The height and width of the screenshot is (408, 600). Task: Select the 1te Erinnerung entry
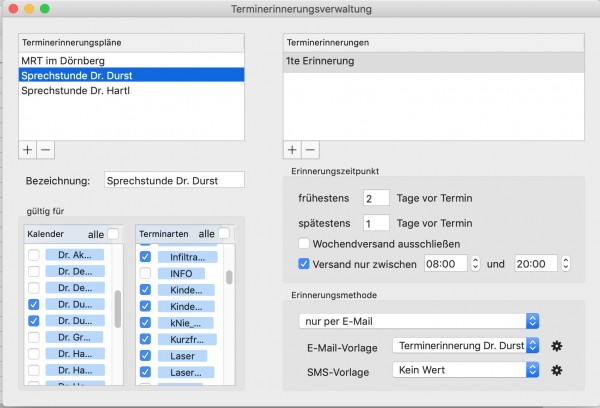(x=434, y=61)
